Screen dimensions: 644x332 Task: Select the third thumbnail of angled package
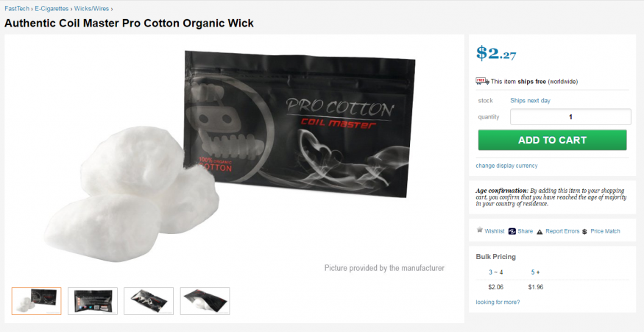tap(149, 301)
